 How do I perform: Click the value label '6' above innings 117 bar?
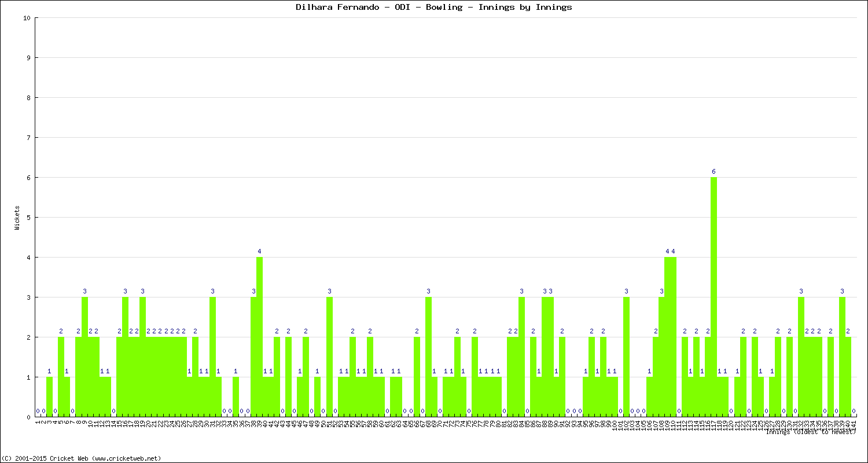[713, 171]
